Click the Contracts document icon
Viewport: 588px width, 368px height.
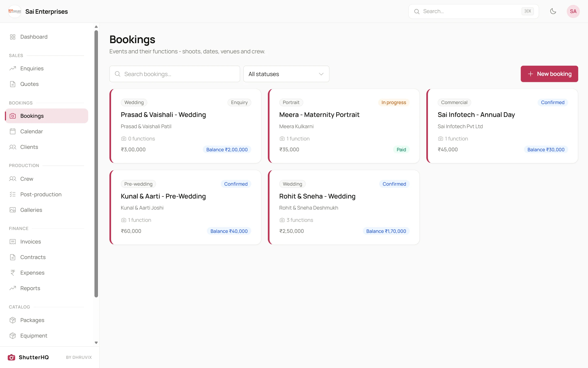tap(13, 257)
